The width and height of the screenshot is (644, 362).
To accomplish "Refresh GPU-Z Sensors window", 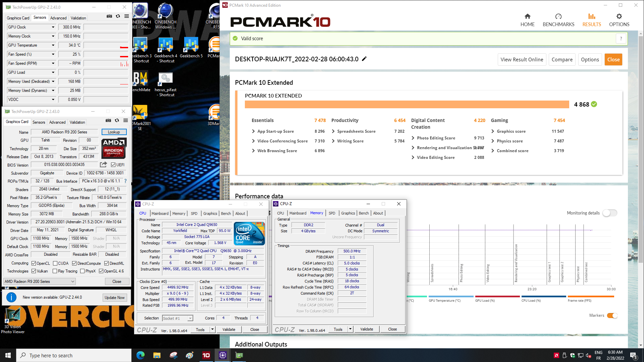I will pyautogui.click(x=118, y=16).
